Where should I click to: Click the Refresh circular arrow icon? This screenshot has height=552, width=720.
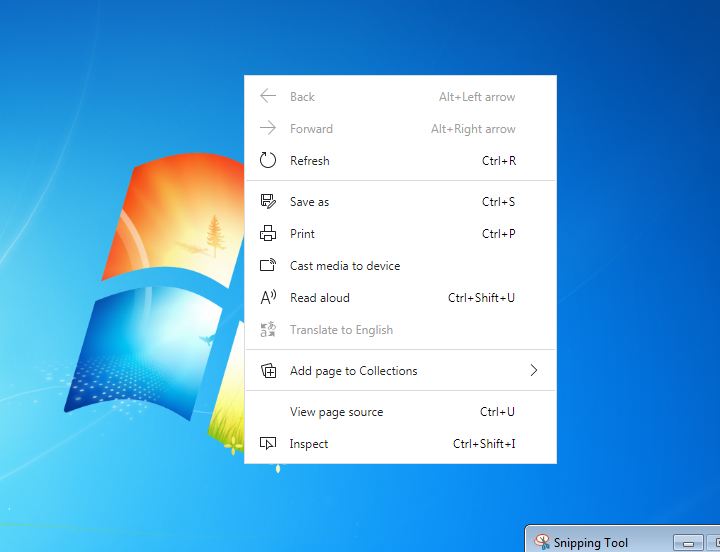[x=268, y=160]
